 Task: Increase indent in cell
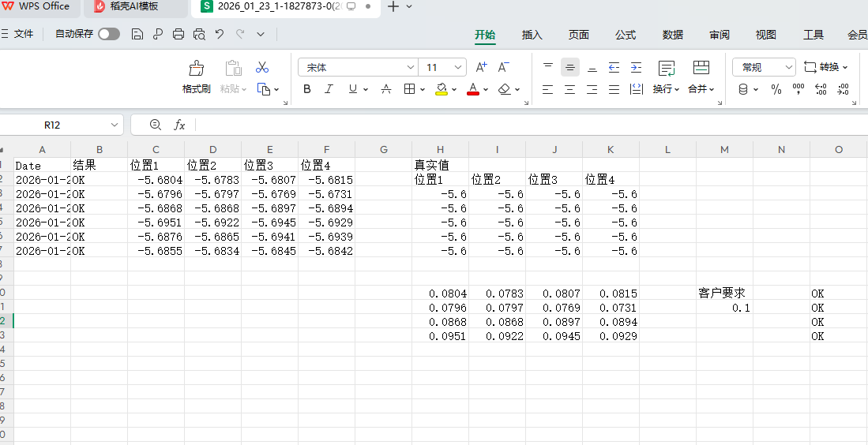636,67
